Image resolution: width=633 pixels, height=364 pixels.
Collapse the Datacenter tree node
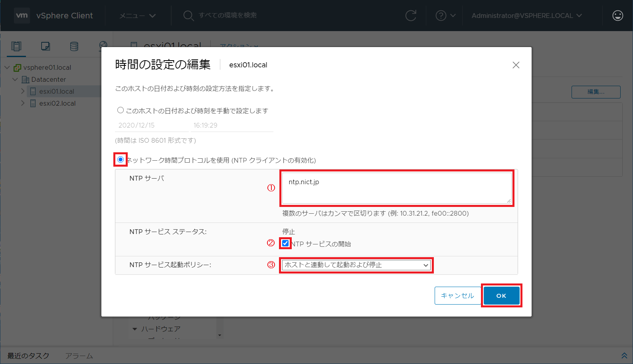(x=15, y=79)
